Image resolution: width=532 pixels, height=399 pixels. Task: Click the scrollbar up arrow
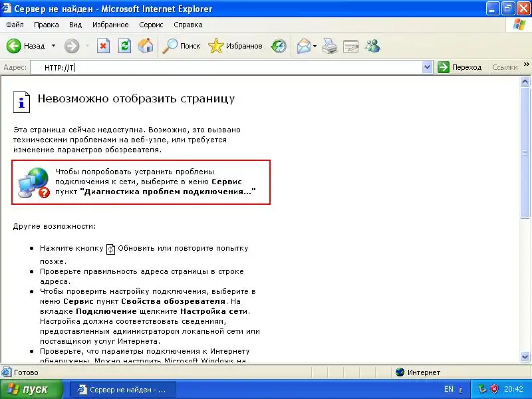tap(525, 81)
